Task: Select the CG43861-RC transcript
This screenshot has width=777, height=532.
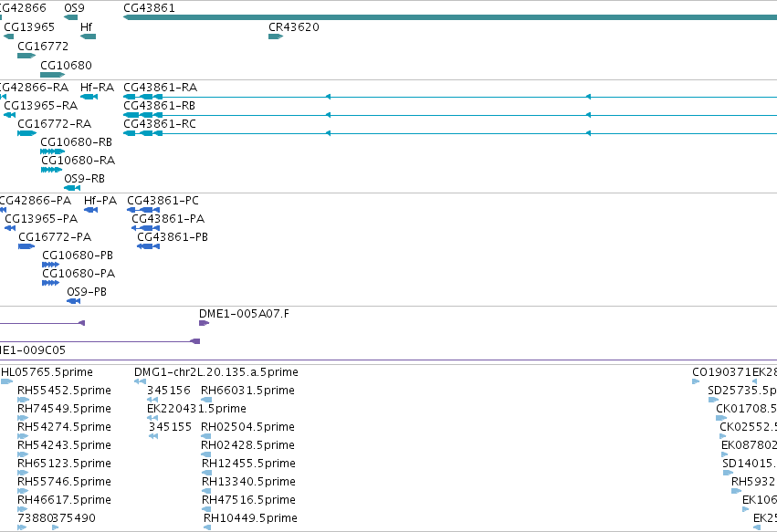Action: 450,133
